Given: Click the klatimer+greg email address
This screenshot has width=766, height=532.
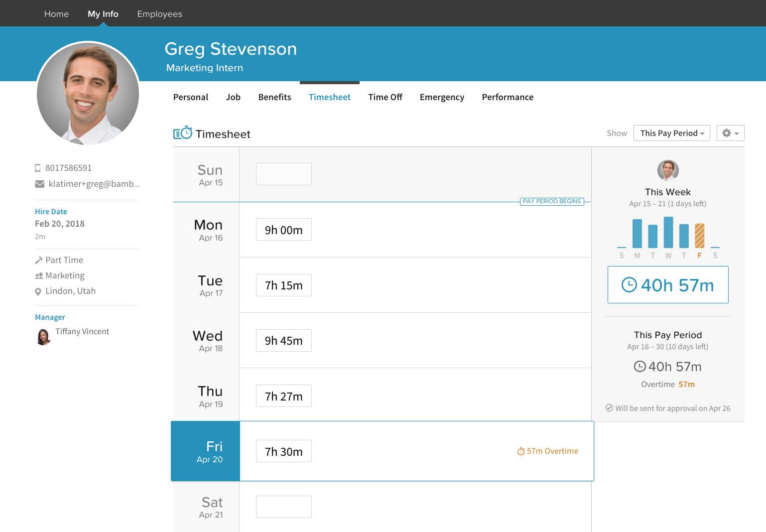Looking at the screenshot, I should pyautogui.click(x=94, y=184).
